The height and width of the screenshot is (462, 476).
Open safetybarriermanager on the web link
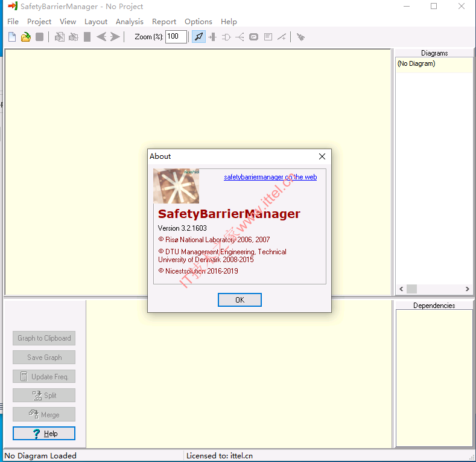(x=270, y=177)
